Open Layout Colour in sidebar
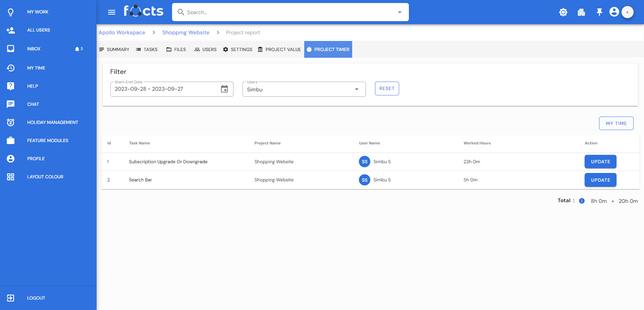The image size is (644, 310). pos(45,177)
